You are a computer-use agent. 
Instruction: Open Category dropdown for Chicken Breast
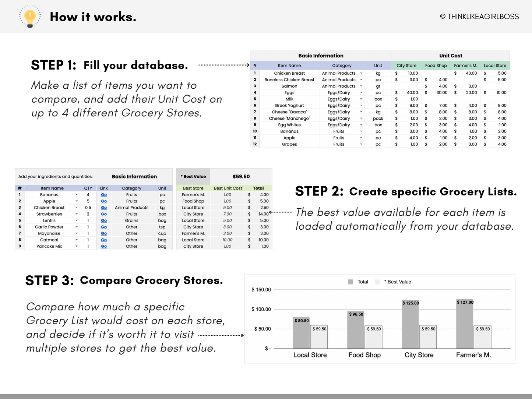tap(361, 73)
